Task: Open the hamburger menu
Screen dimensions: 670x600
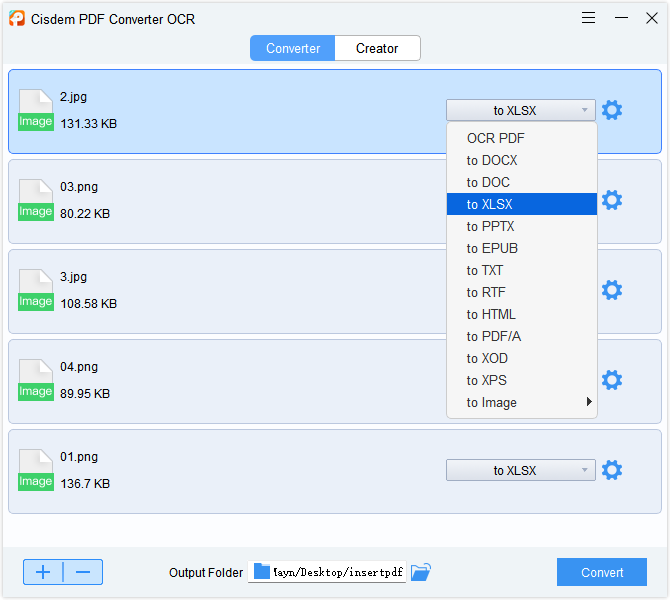Action: (x=588, y=18)
